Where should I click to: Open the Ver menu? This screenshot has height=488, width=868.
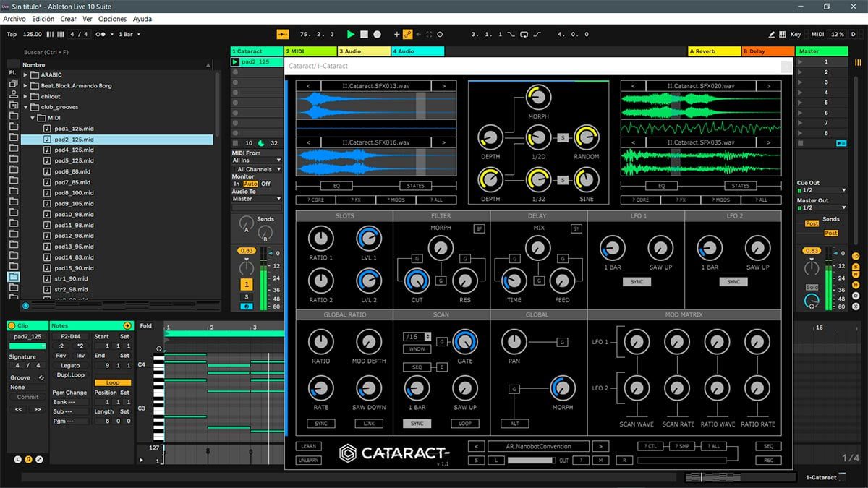click(88, 19)
